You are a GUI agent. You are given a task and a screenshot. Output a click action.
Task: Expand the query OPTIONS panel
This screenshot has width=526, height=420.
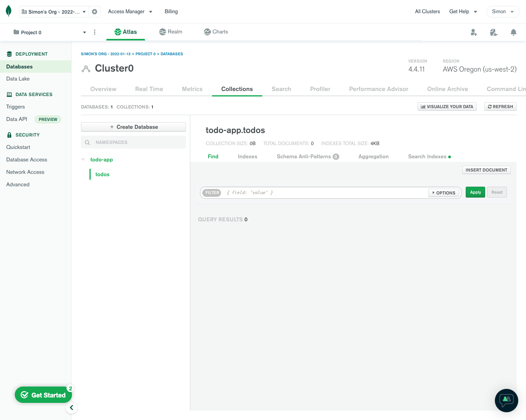[x=444, y=193]
